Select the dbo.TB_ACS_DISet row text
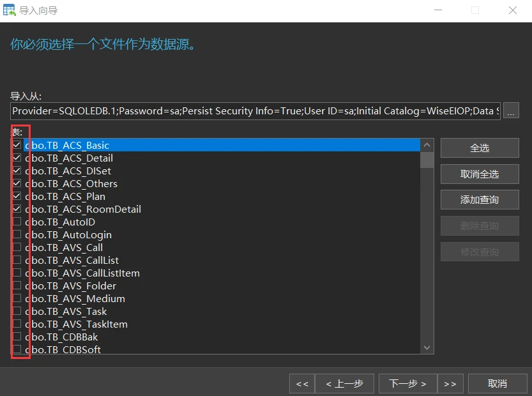This screenshot has width=532, height=396. point(68,171)
